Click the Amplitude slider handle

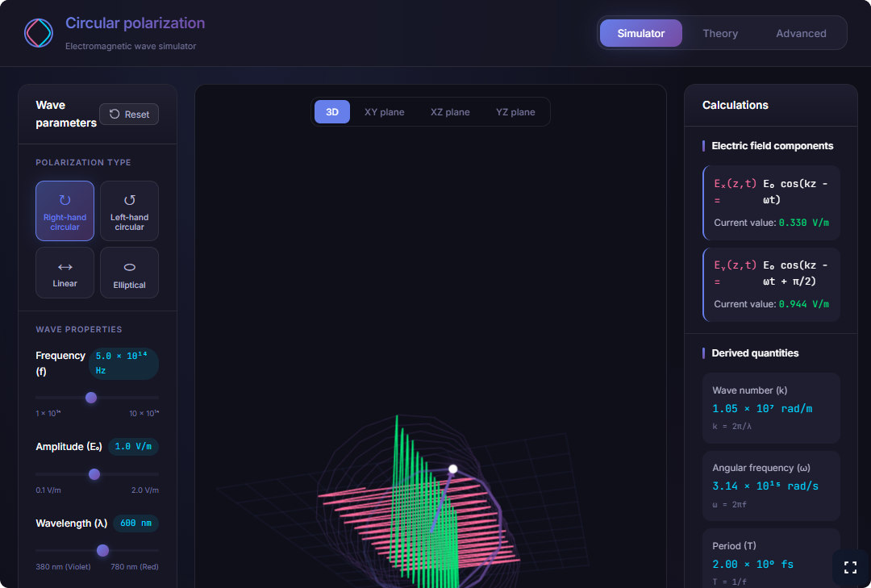(x=94, y=474)
